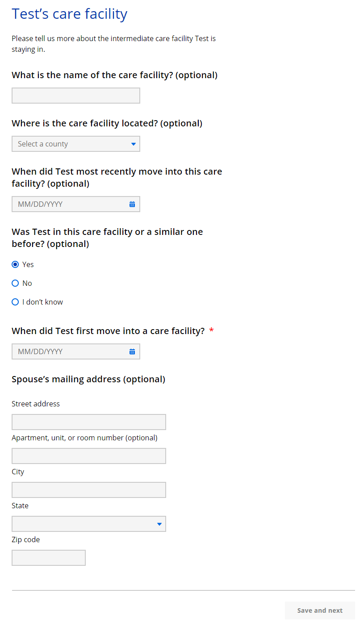This screenshot has height=623, width=364.
Task: Focus the City text field
Action: (x=88, y=490)
